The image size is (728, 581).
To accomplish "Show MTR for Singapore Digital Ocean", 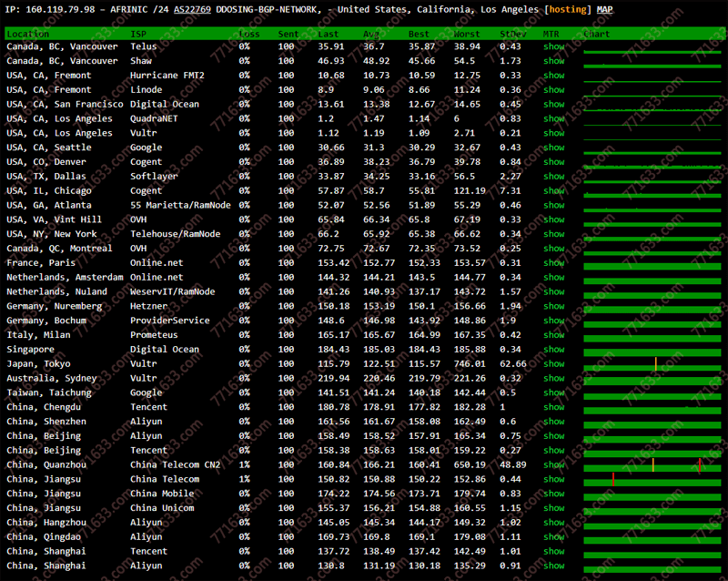I will pyautogui.click(x=554, y=349).
